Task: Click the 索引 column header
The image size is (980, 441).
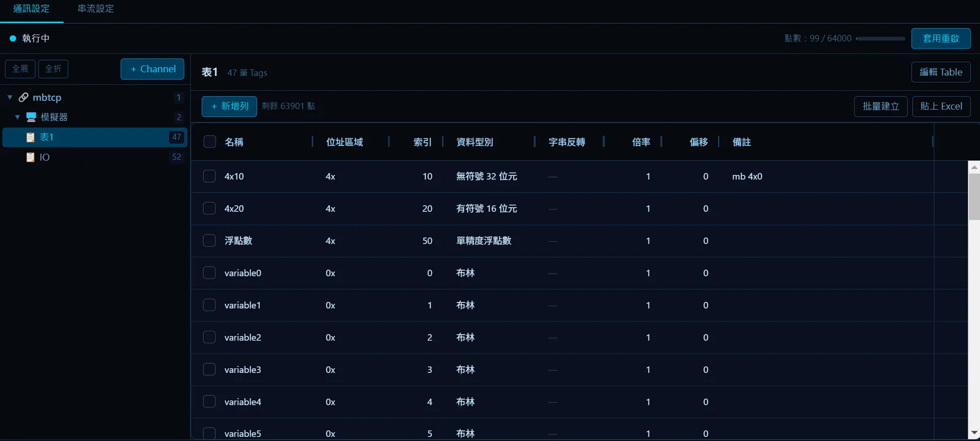Action: tap(423, 142)
